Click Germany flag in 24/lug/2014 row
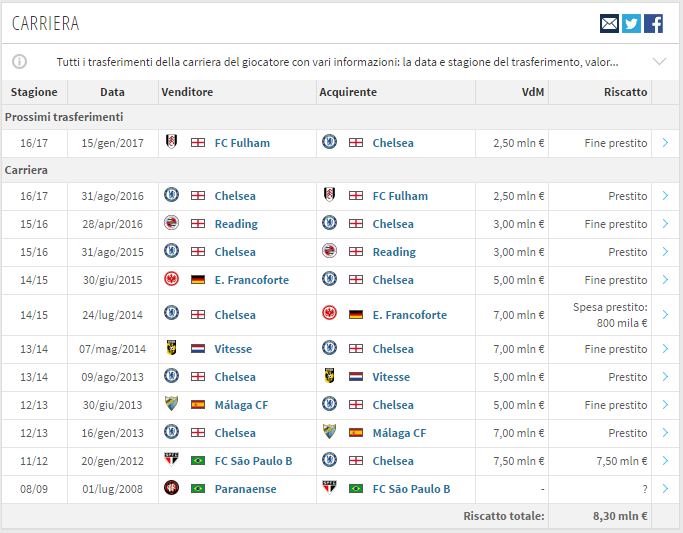This screenshot has height=533, width=683. tap(356, 315)
